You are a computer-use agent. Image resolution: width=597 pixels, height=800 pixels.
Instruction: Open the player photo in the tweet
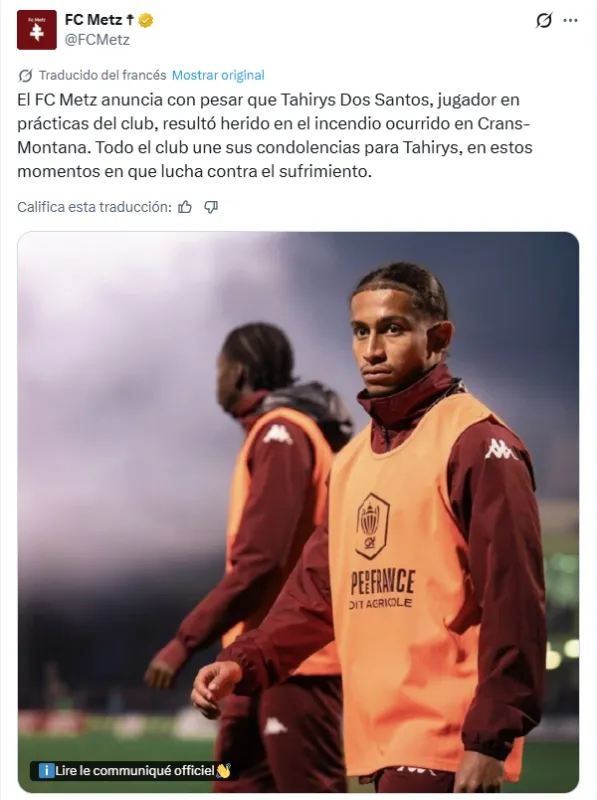[x=298, y=512]
